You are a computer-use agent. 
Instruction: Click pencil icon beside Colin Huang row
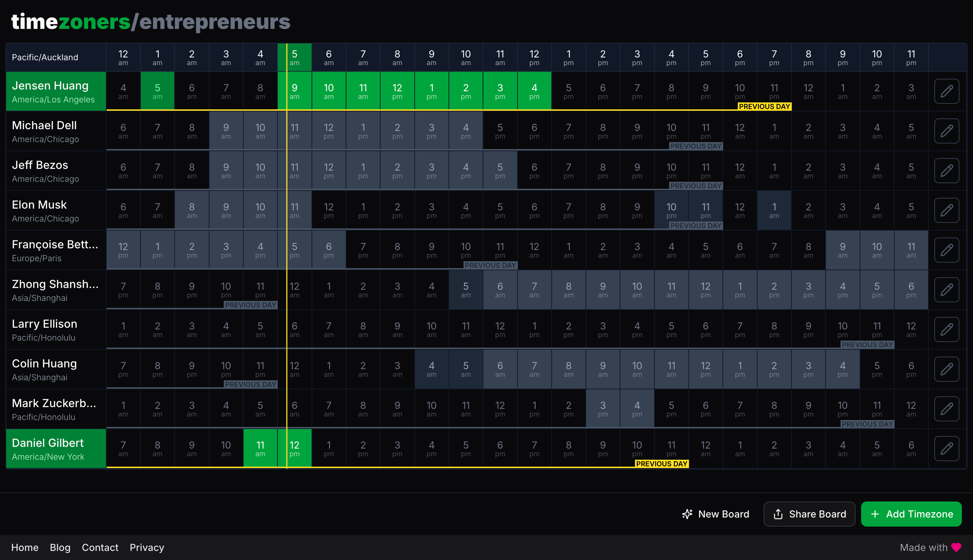[x=947, y=369]
